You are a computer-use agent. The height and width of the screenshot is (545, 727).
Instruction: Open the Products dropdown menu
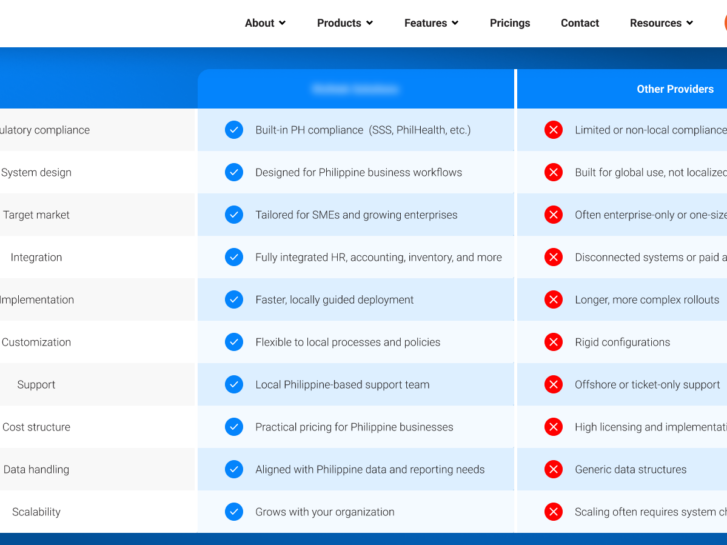344,23
